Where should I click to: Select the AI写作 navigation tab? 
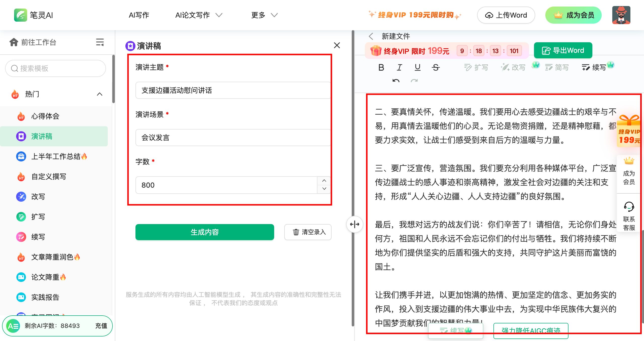pos(139,15)
